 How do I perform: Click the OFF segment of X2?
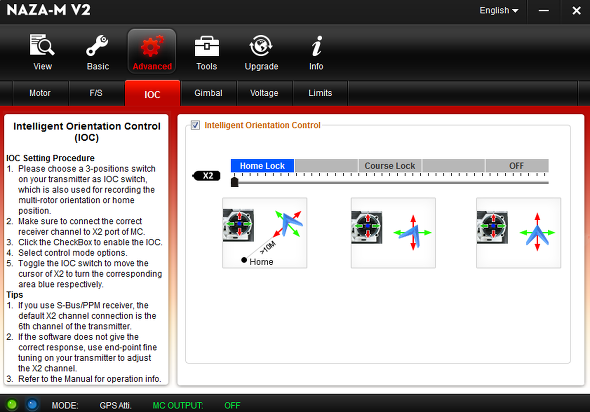517,166
